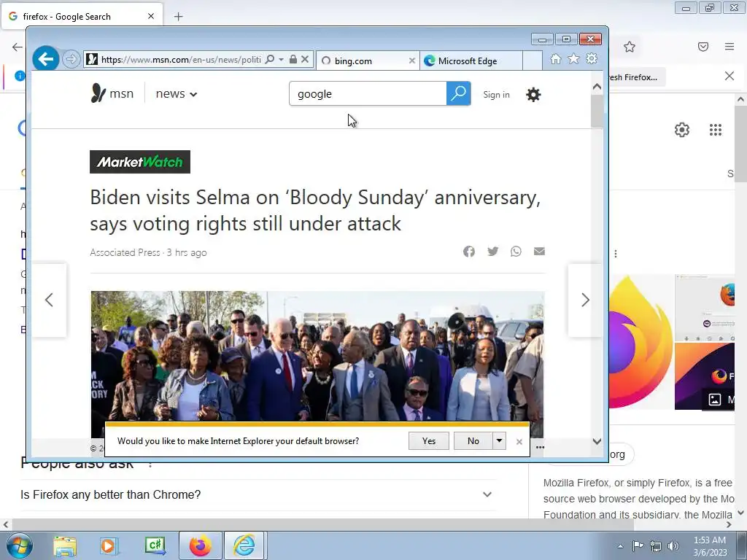Click the Sign in link on msn
This screenshot has height=560, width=747.
coord(496,95)
